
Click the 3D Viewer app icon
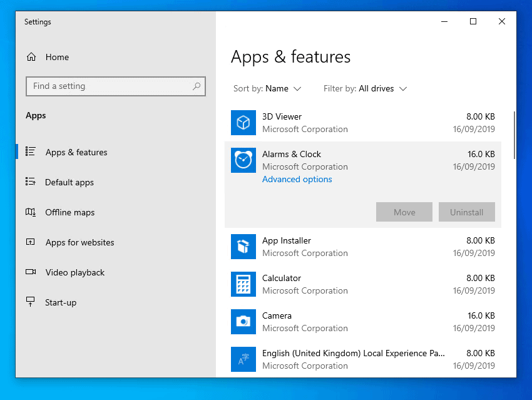click(x=243, y=123)
